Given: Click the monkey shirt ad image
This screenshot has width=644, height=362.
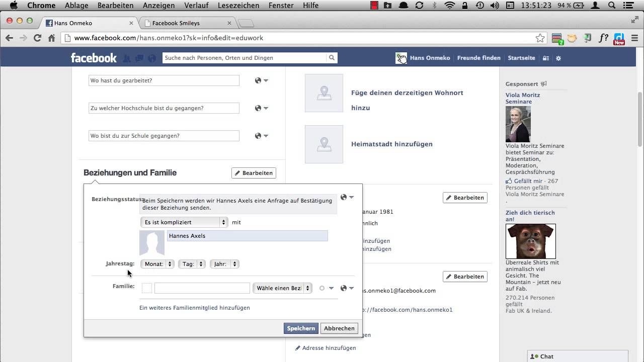Looking at the screenshot, I should pyautogui.click(x=531, y=241).
